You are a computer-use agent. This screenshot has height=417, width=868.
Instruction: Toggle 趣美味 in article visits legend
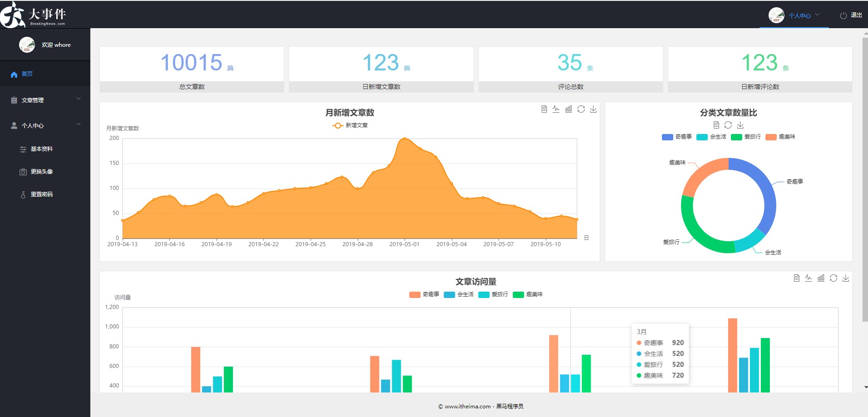point(528,294)
